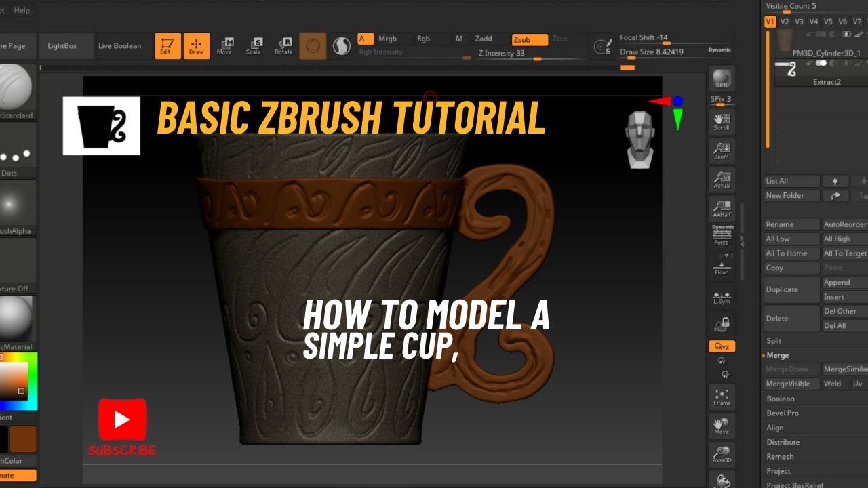Toggle the A button next to Mrgb
This screenshot has height=488, width=868.
[x=366, y=39]
